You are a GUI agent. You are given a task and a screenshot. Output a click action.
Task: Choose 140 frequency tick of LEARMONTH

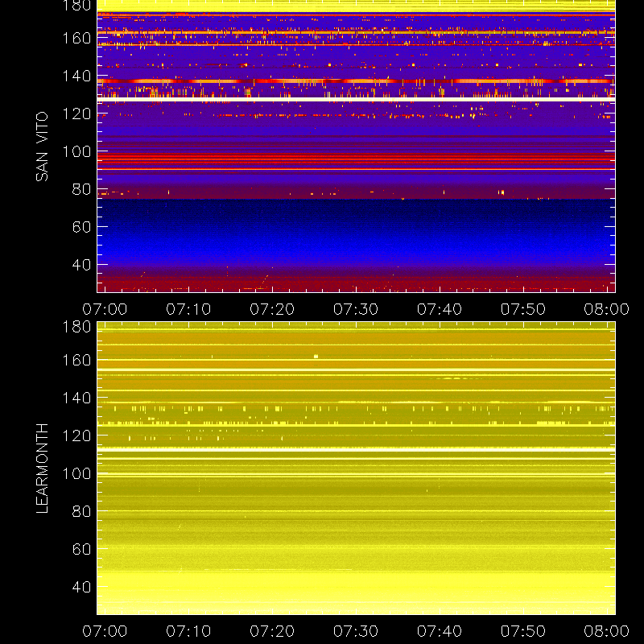click(x=76, y=398)
